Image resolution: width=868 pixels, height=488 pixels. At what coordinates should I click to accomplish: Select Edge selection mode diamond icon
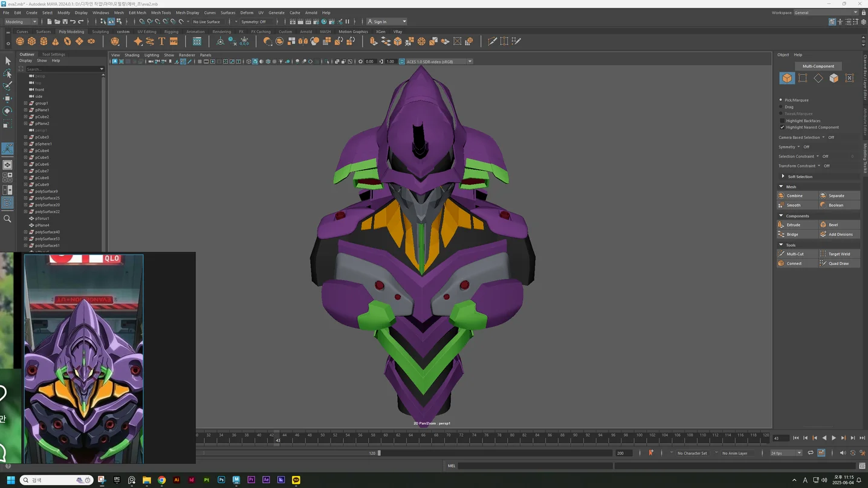pos(818,78)
